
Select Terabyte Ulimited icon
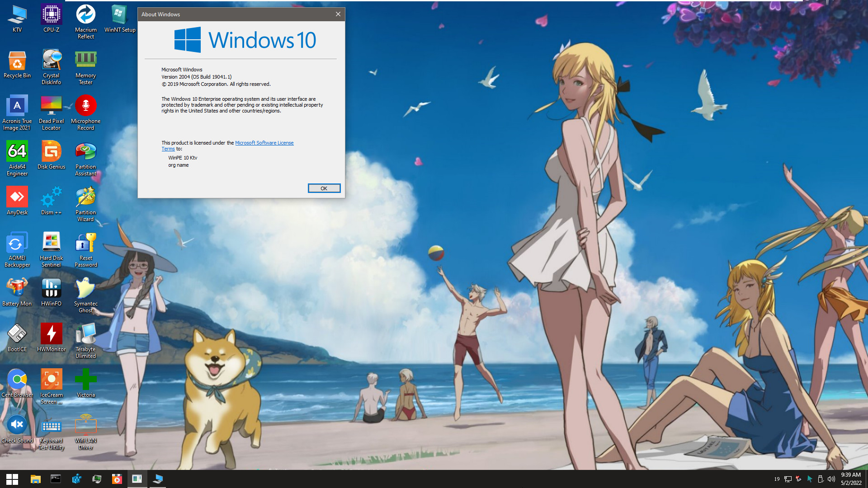86,341
